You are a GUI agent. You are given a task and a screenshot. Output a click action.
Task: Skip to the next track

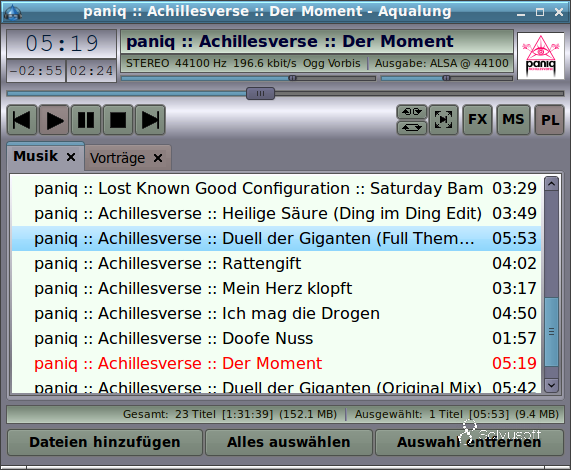150,120
